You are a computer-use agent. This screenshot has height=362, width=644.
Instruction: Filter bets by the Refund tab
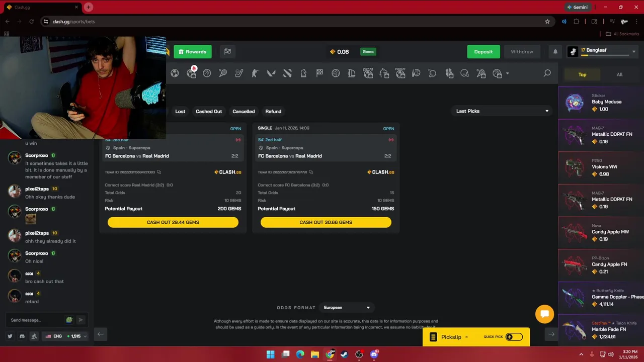click(273, 111)
